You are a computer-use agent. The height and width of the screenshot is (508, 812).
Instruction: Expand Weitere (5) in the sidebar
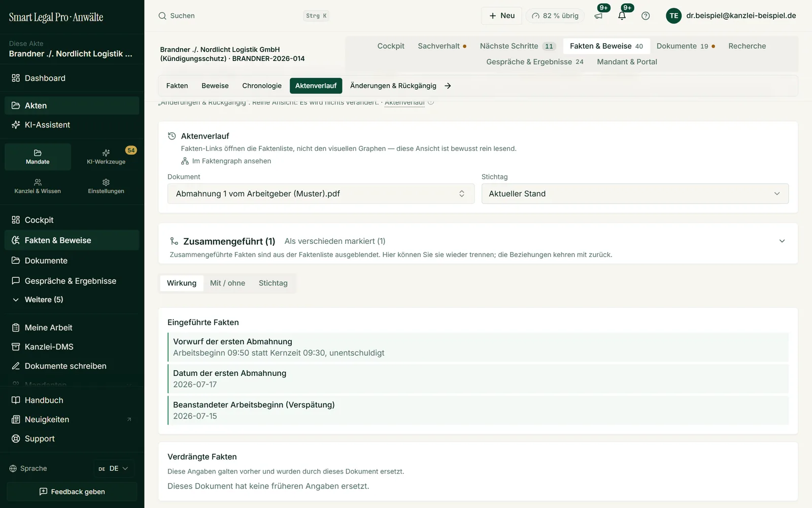pos(72,300)
